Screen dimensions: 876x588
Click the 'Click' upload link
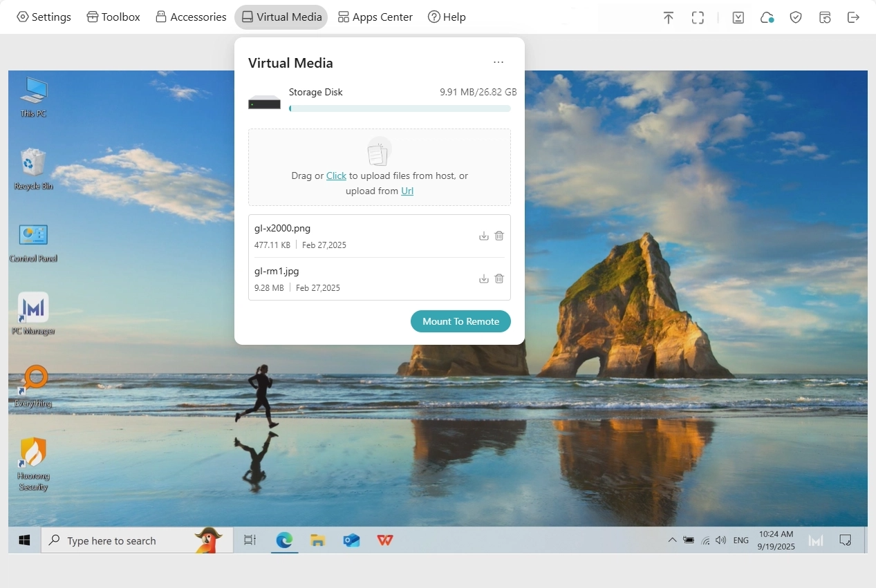tap(336, 176)
